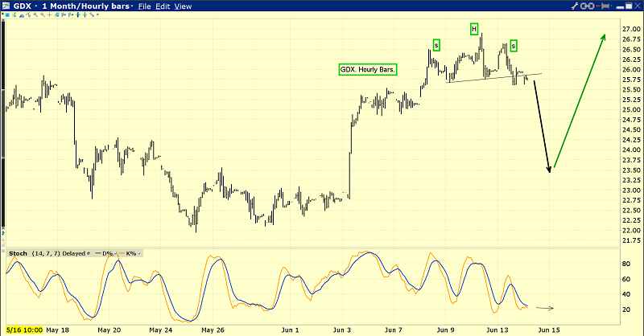Click the pin icon in the title bar

point(603,6)
